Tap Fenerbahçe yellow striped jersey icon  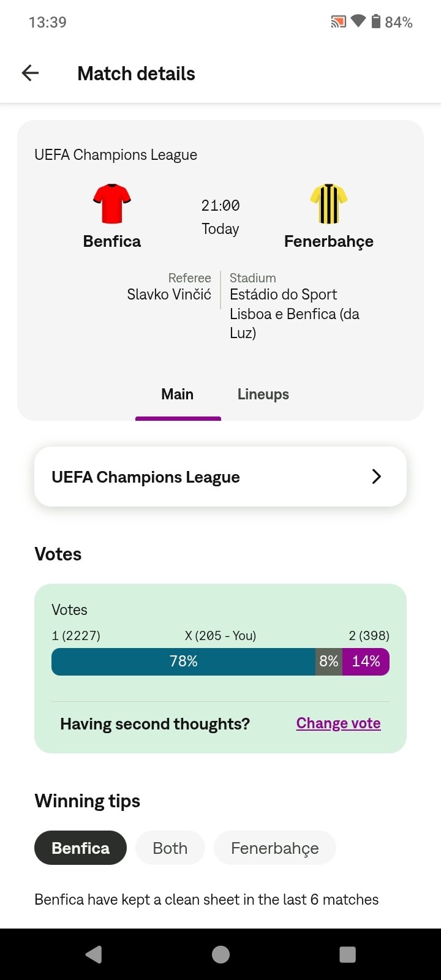[329, 203]
